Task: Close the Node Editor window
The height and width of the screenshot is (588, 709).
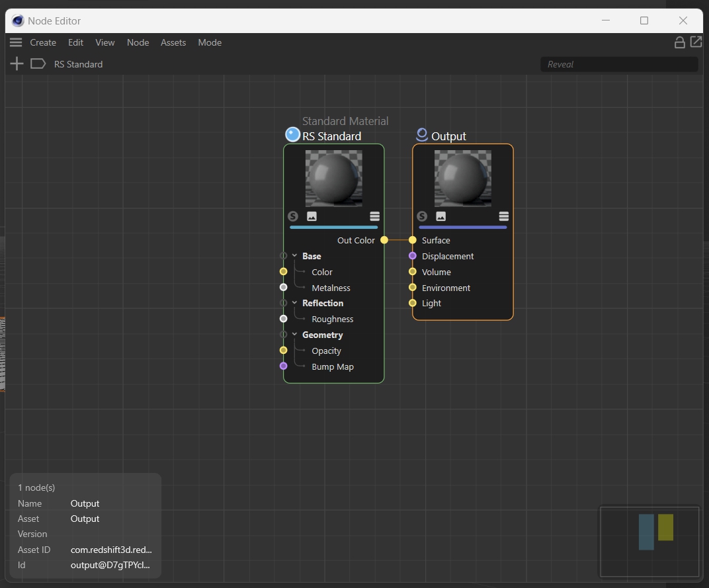Action: click(683, 21)
